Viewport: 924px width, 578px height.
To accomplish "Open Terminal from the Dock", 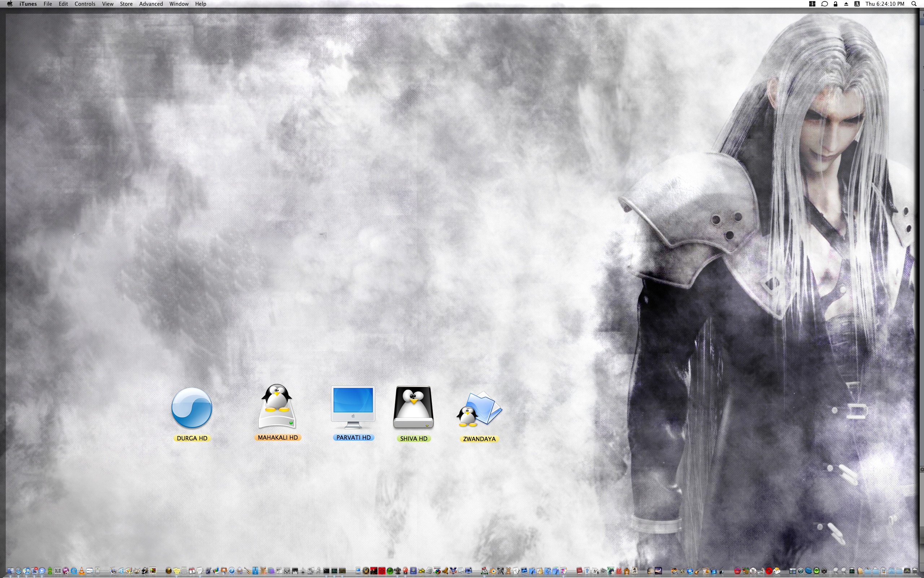I will tap(326, 571).
